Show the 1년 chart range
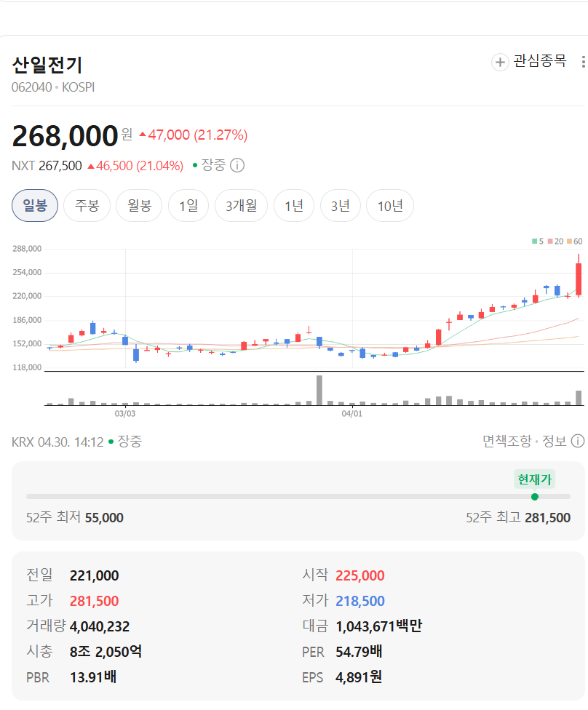Image resolution: width=588 pixels, height=710 pixels. coord(294,206)
